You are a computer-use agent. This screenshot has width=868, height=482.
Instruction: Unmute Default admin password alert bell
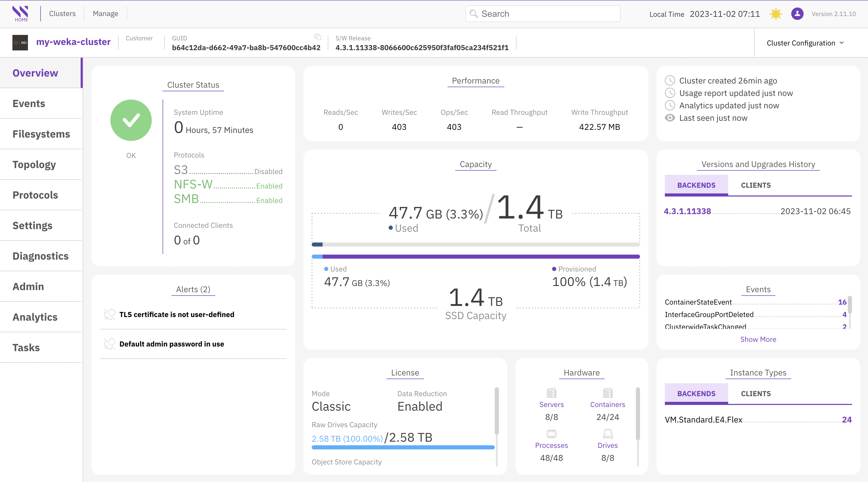[110, 344]
